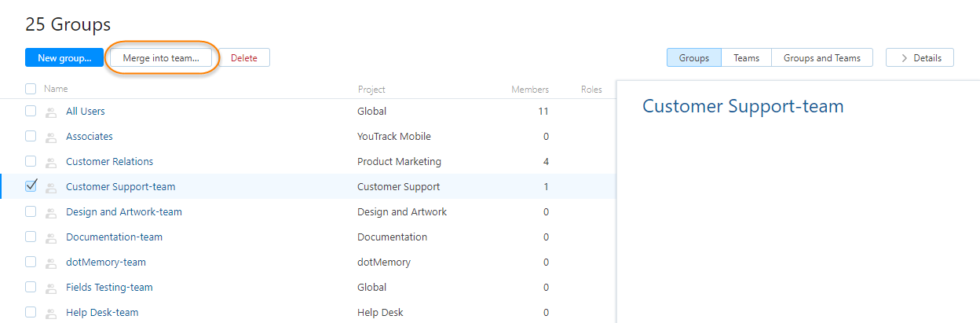This screenshot has height=323, width=980.
Task: Uncheck the Customer Support-team checkbox
Action: 31,186
